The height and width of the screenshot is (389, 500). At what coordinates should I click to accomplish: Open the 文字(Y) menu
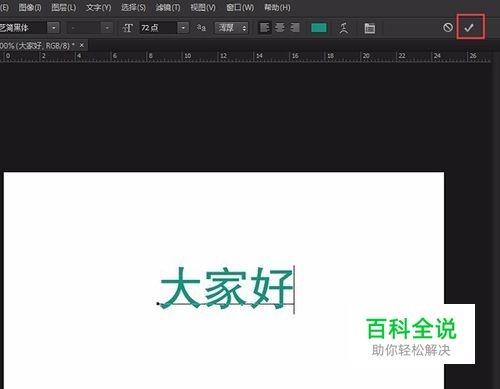[98, 7]
